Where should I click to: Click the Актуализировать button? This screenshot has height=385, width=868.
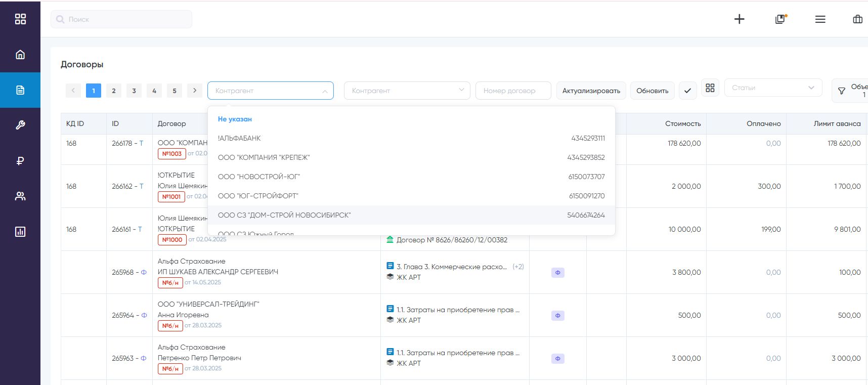tap(591, 91)
